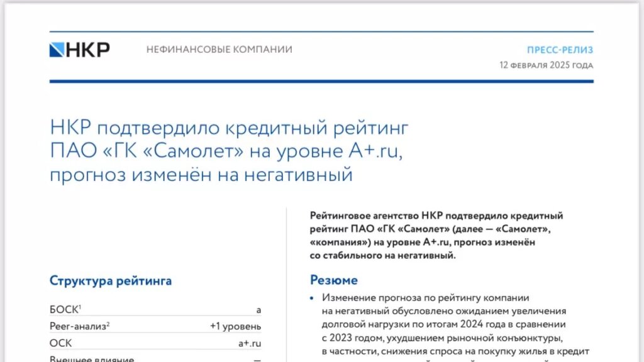Click the bold line 'со стабильного на негативный.'

tap(383, 255)
